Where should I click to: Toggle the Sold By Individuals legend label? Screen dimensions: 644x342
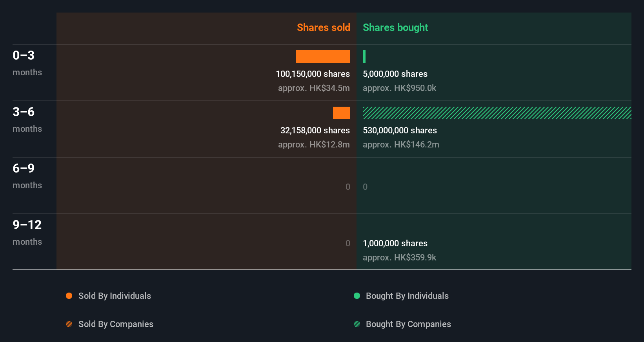pyautogui.click(x=115, y=296)
